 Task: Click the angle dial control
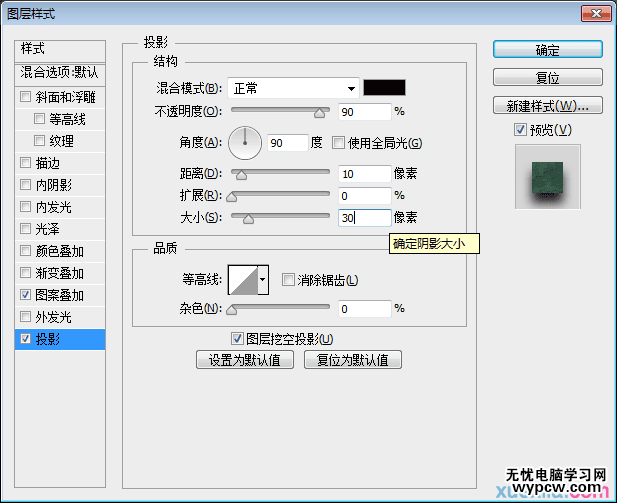click(x=245, y=143)
